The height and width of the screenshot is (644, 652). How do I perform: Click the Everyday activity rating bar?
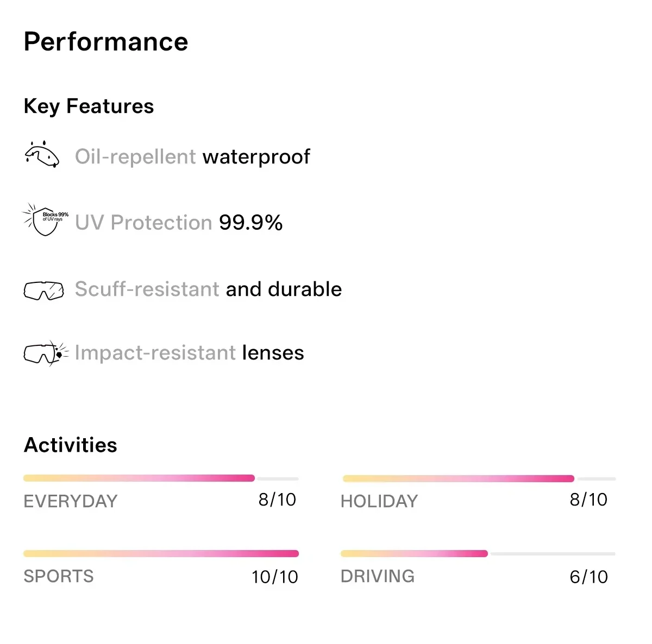click(x=161, y=478)
